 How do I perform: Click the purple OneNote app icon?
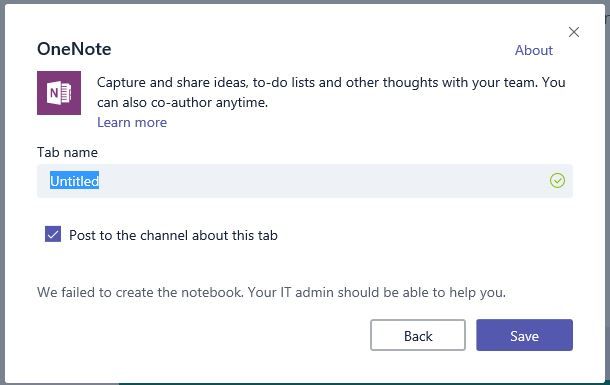[x=59, y=93]
